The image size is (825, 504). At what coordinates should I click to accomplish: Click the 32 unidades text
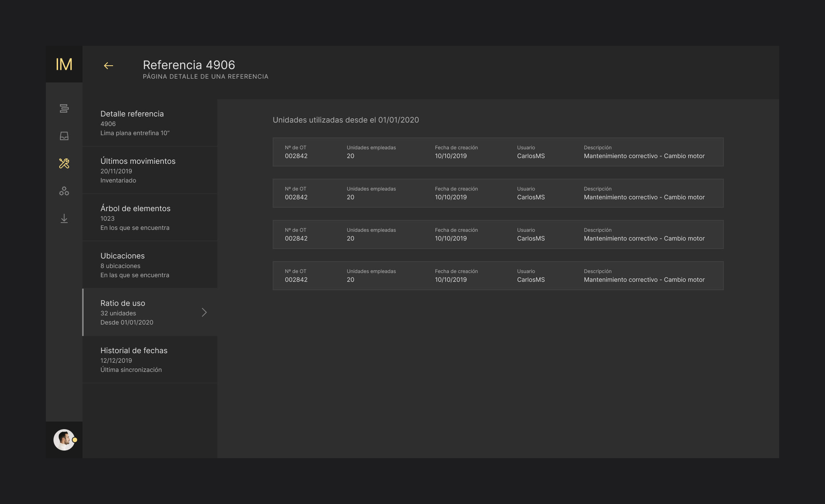pyautogui.click(x=118, y=313)
